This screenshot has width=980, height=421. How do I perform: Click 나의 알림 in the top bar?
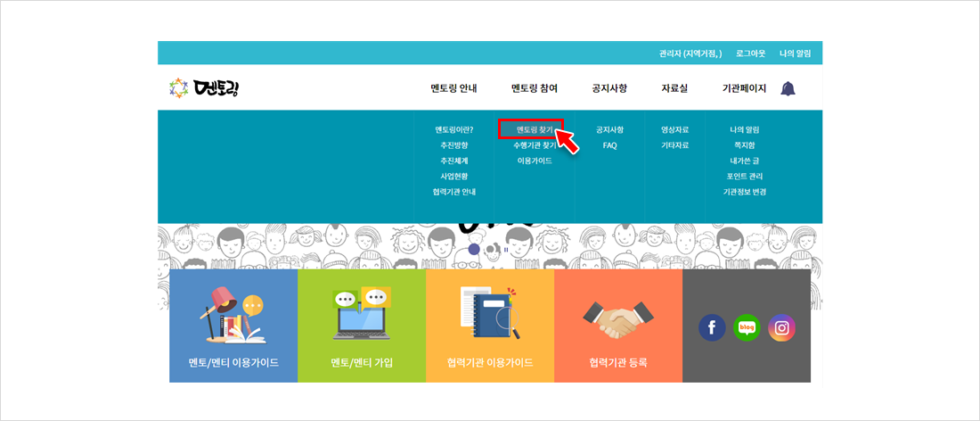tap(795, 54)
